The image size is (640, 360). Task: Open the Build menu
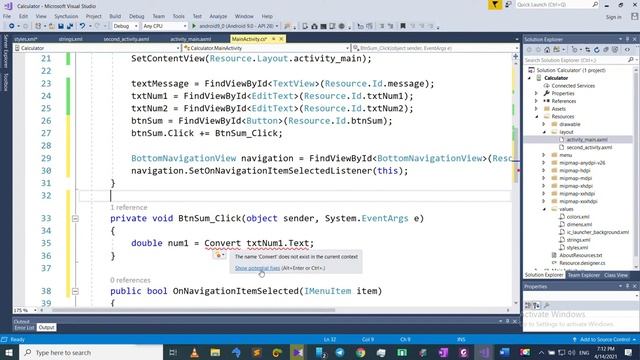click(x=115, y=16)
